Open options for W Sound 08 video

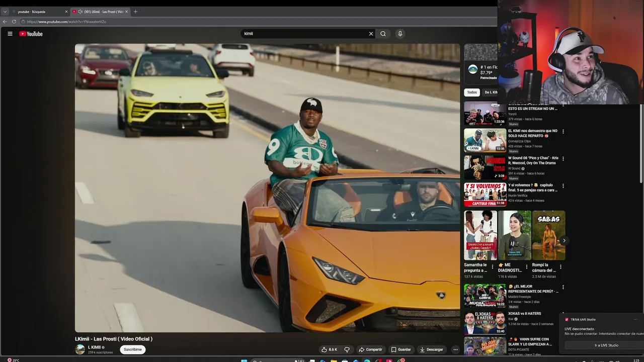coord(563,159)
